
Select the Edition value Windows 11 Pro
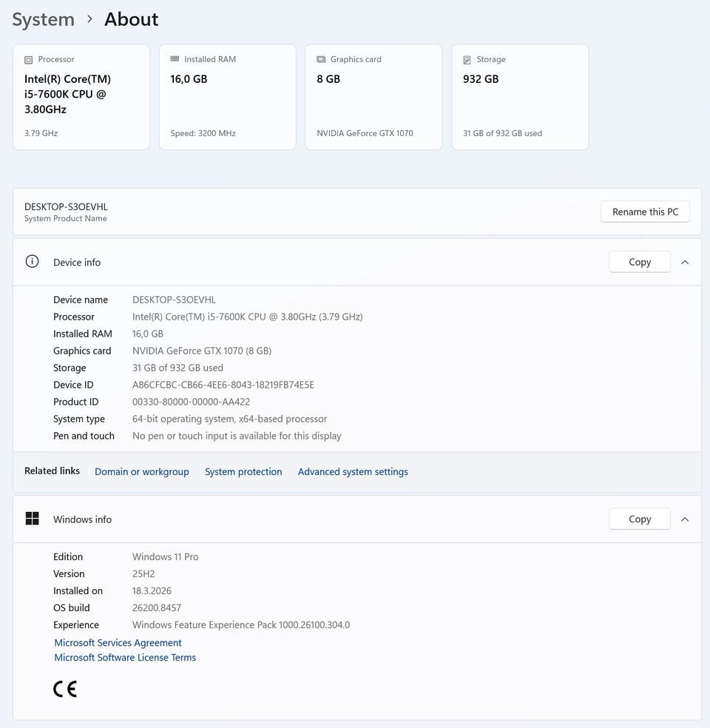click(165, 556)
